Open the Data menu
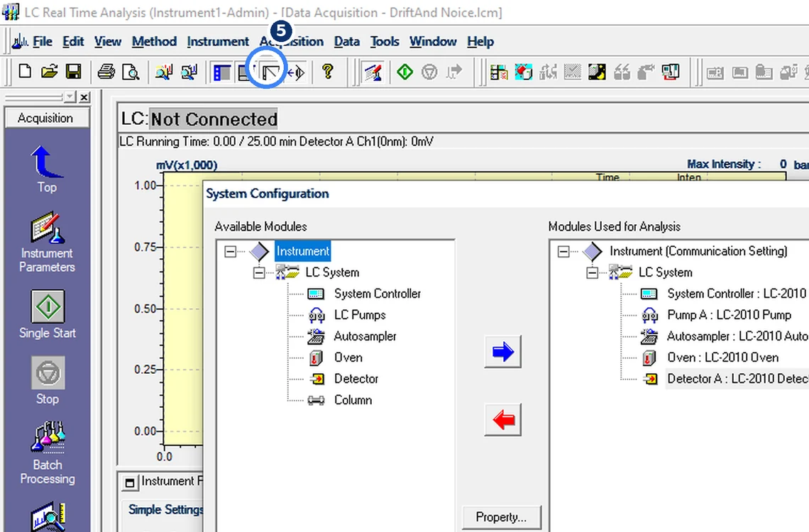The height and width of the screenshot is (532, 809). pos(347,41)
